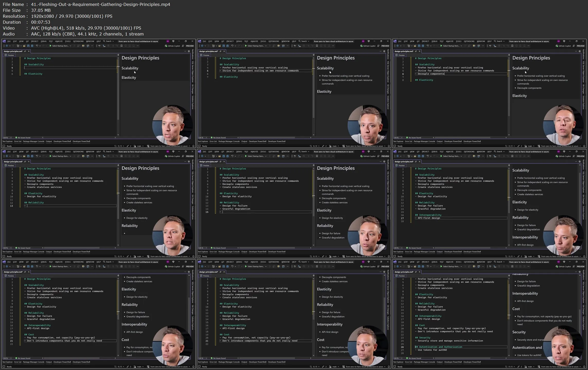Screen dimensions: 588x370
Task: Open 120 % zoom dropdown in 8-line editor frame
Action: (x=402, y=138)
